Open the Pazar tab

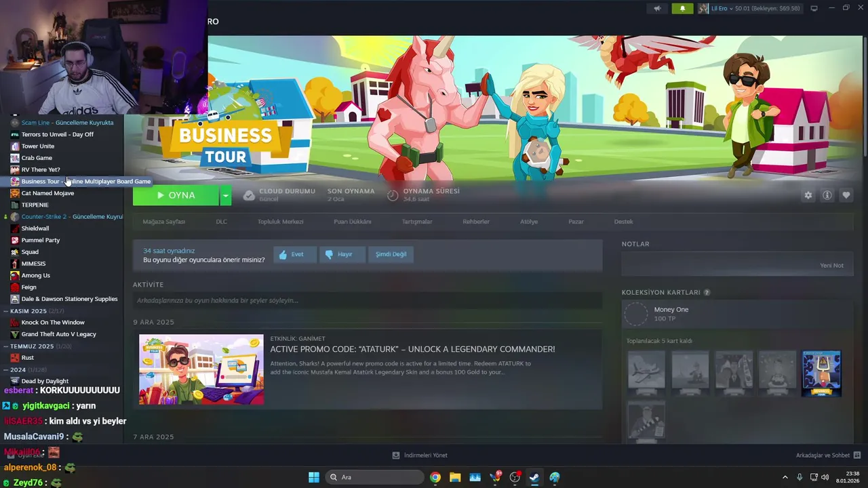576,222
